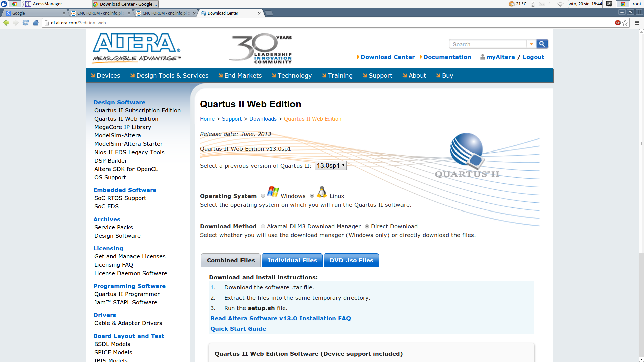Bookmark this page with star icon
Image resolution: width=644 pixels, height=362 pixels.
pyautogui.click(x=625, y=23)
